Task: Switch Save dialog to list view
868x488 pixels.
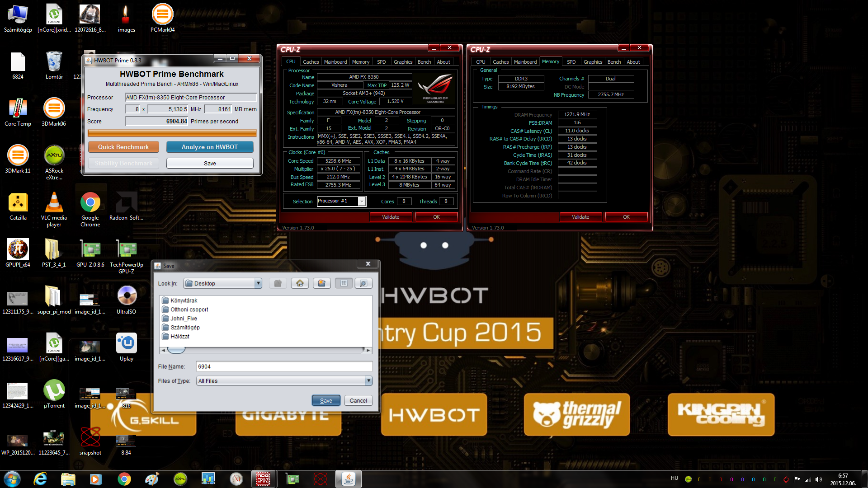Action: 344,283
